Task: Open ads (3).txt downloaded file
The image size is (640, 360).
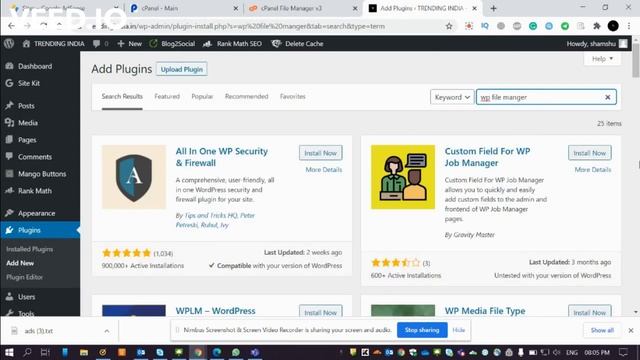Action: tap(38, 331)
